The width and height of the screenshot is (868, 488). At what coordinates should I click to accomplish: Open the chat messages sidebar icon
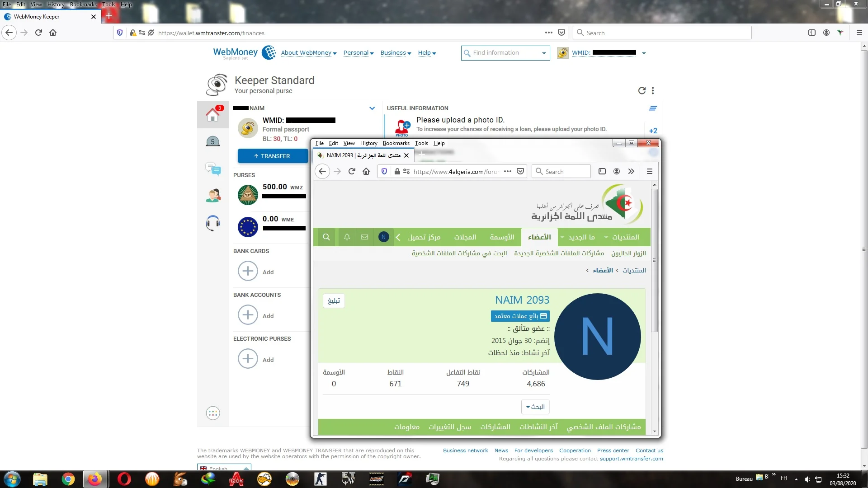(x=213, y=169)
